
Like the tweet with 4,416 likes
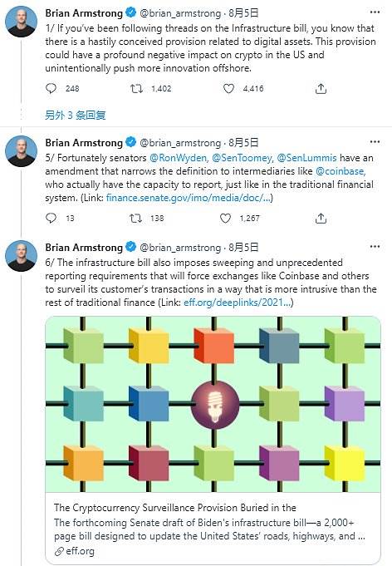[228, 88]
